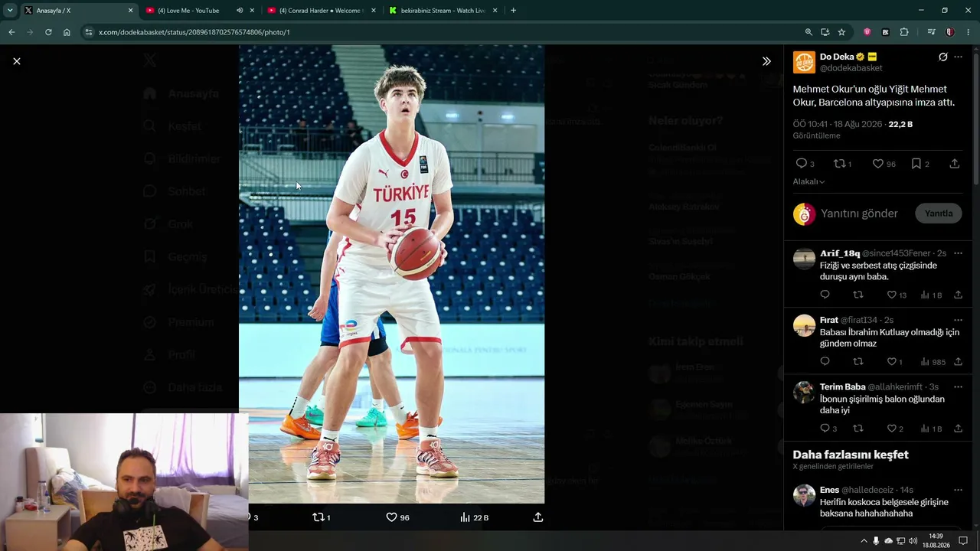Open more options on Enes's post

click(x=958, y=490)
